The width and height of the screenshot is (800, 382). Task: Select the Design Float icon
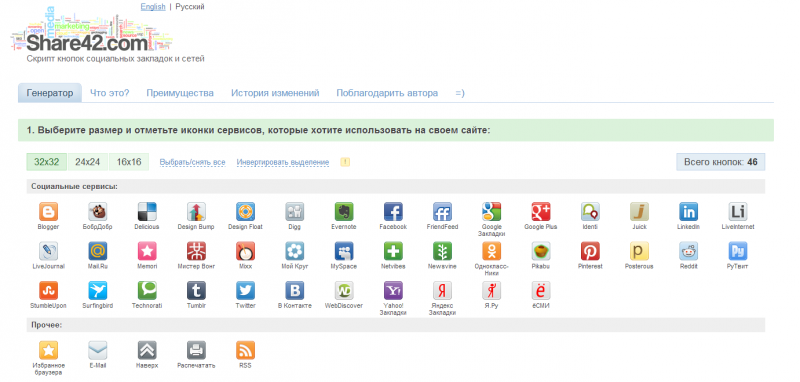click(245, 211)
